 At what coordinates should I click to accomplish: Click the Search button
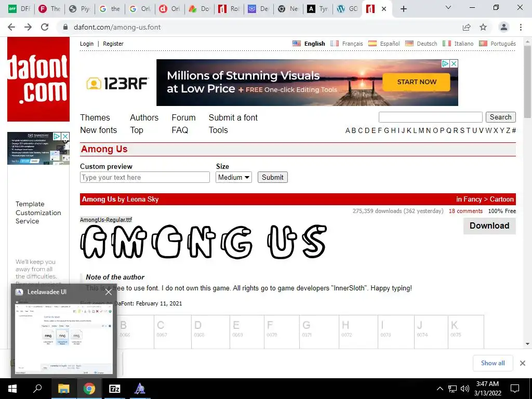500,117
